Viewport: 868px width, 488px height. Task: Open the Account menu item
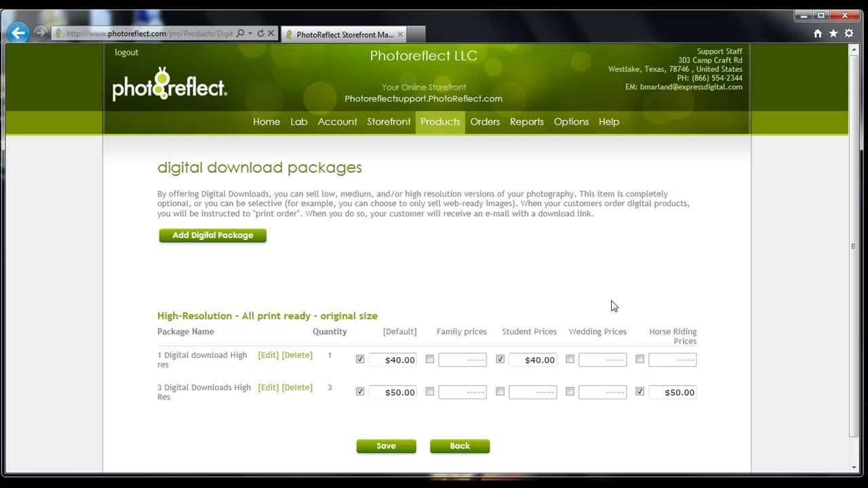click(x=338, y=122)
